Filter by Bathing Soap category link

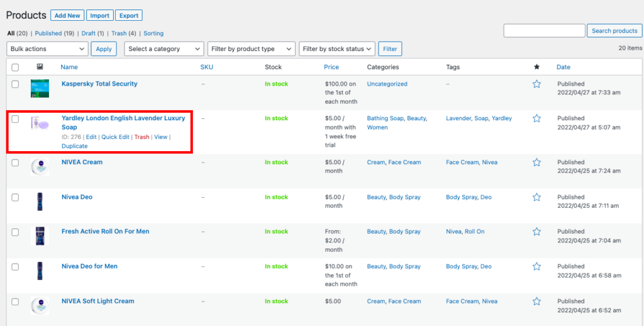point(386,118)
